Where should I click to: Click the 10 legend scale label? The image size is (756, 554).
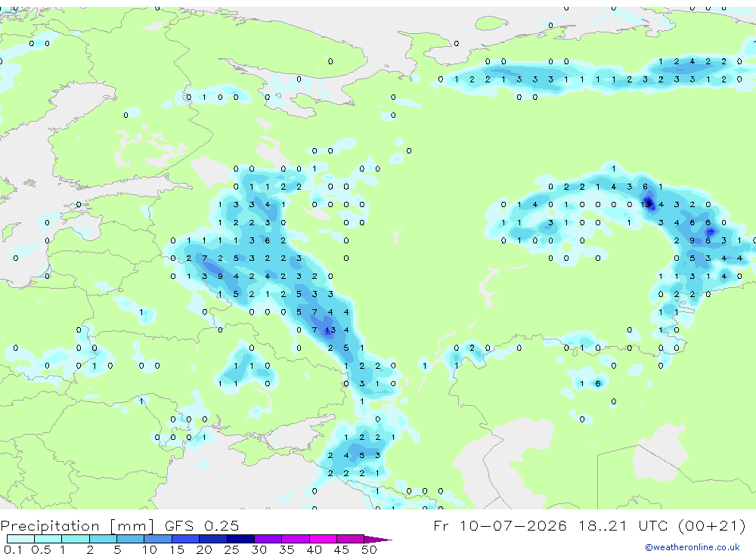(x=149, y=549)
